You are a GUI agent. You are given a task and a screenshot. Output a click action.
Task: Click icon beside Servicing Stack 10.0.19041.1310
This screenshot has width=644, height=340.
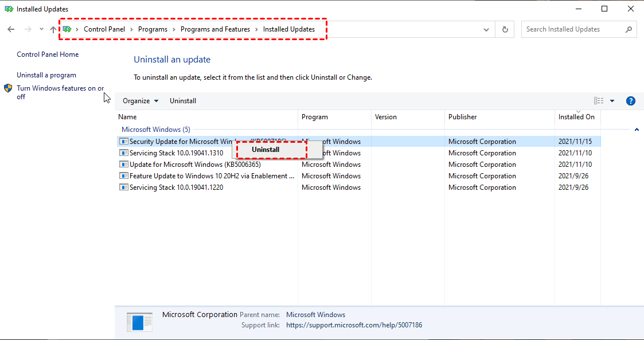point(124,153)
